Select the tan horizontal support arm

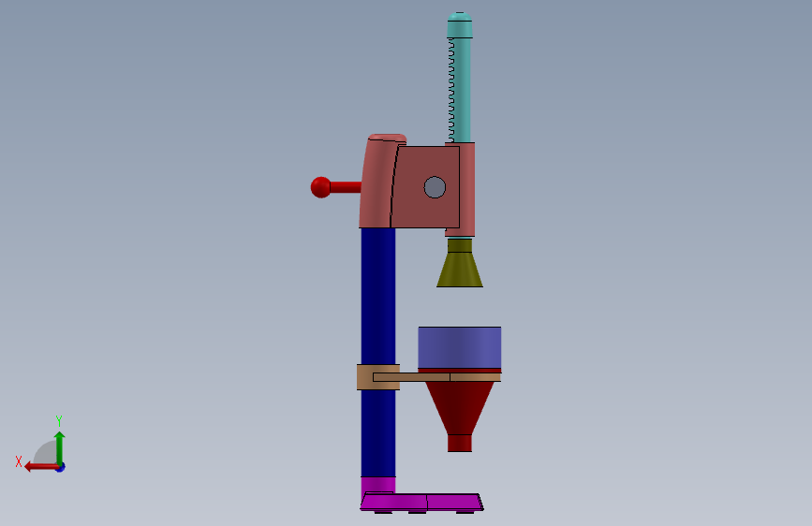point(437,377)
